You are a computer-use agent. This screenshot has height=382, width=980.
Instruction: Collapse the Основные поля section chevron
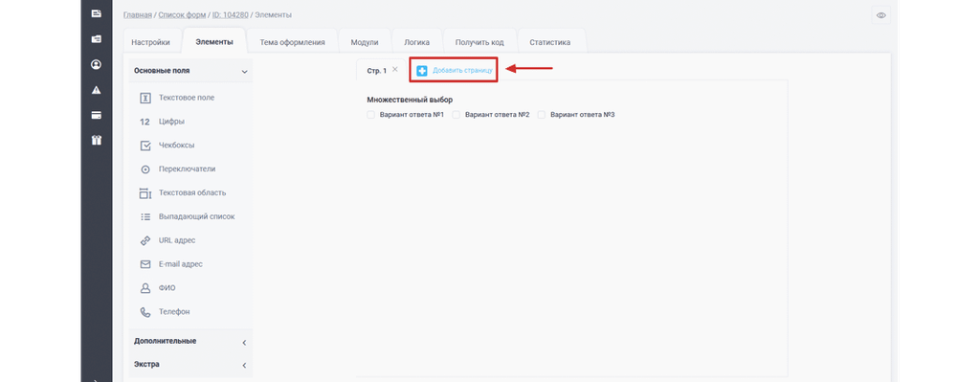pyautogui.click(x=244, y=72)
